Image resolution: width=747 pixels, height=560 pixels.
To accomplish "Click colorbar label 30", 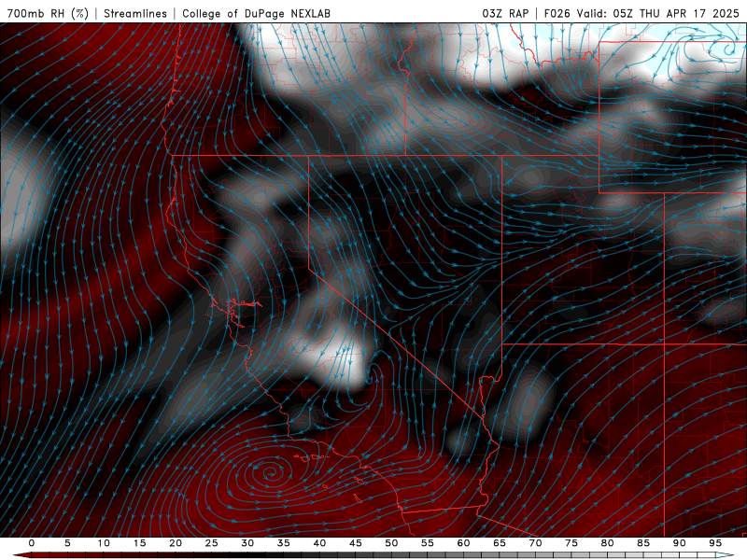I will click(247, 543).
